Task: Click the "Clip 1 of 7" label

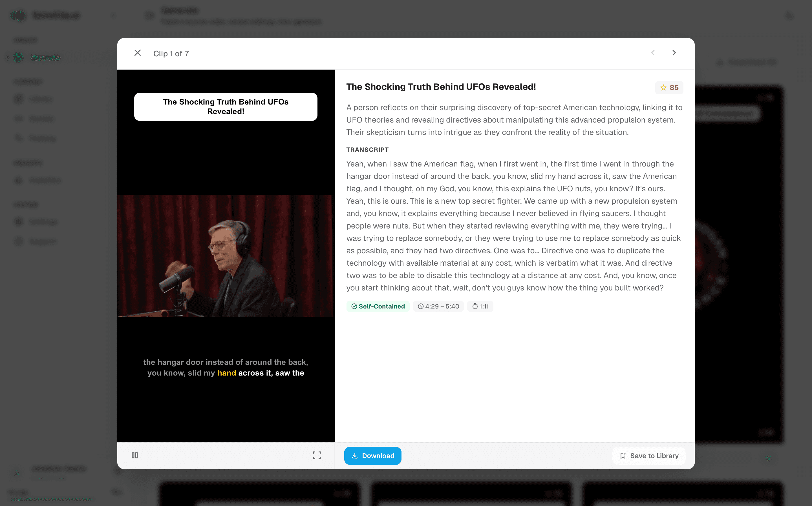Action: pyautogui.click(x=171, y=54)
